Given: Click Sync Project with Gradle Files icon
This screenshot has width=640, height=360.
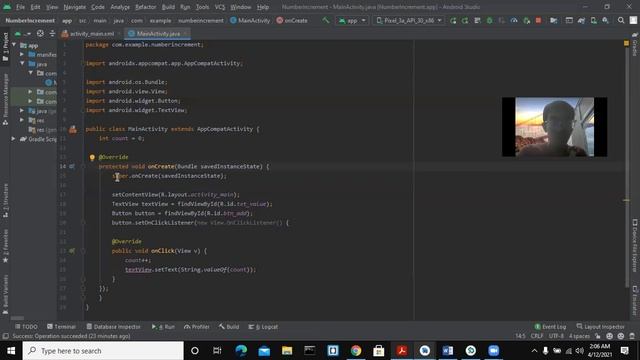Looking at the screenshot, I should (x=581, y=20).
